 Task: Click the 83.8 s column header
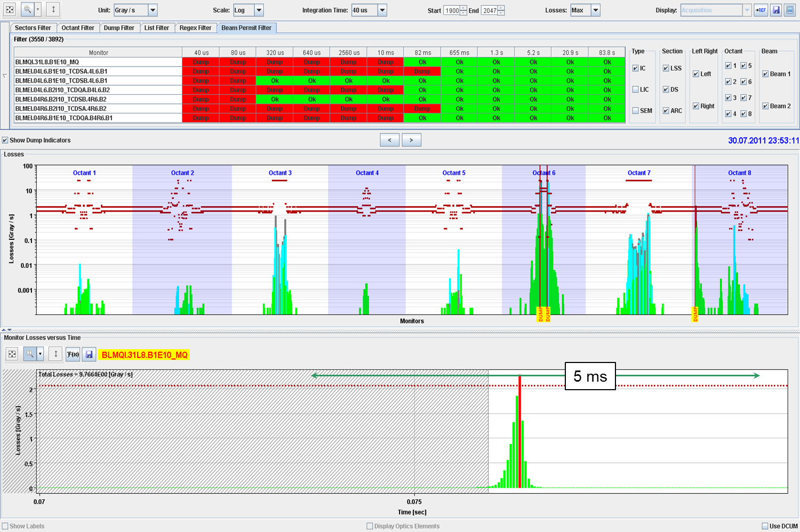(607, 53)
